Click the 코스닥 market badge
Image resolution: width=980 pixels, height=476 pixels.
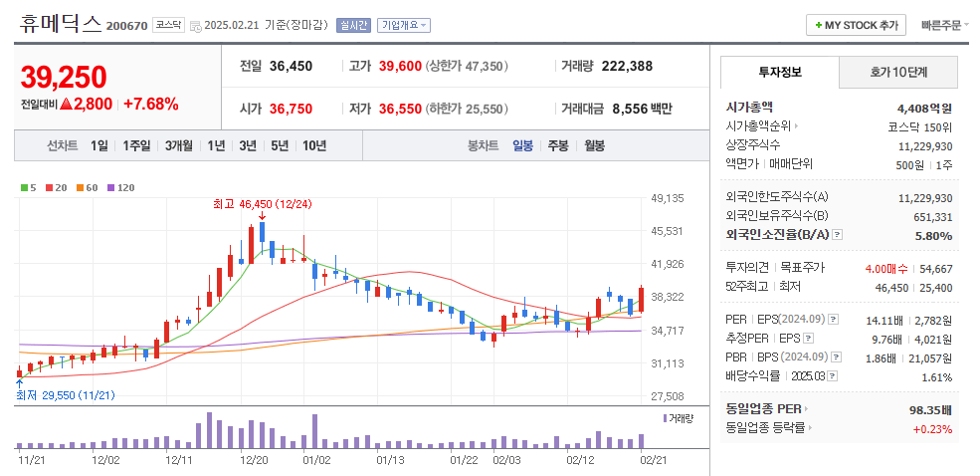168,25
